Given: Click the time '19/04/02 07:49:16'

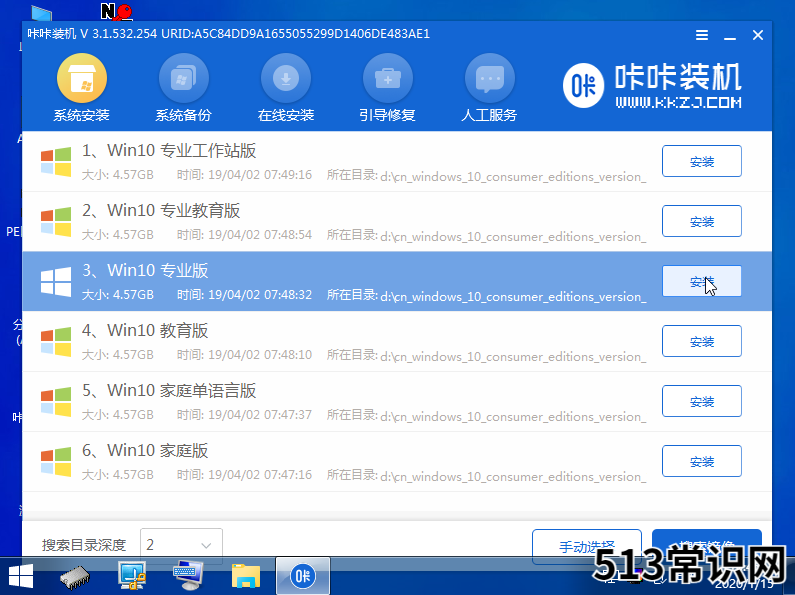Looking at the screenshot, I should click(260, 175).
